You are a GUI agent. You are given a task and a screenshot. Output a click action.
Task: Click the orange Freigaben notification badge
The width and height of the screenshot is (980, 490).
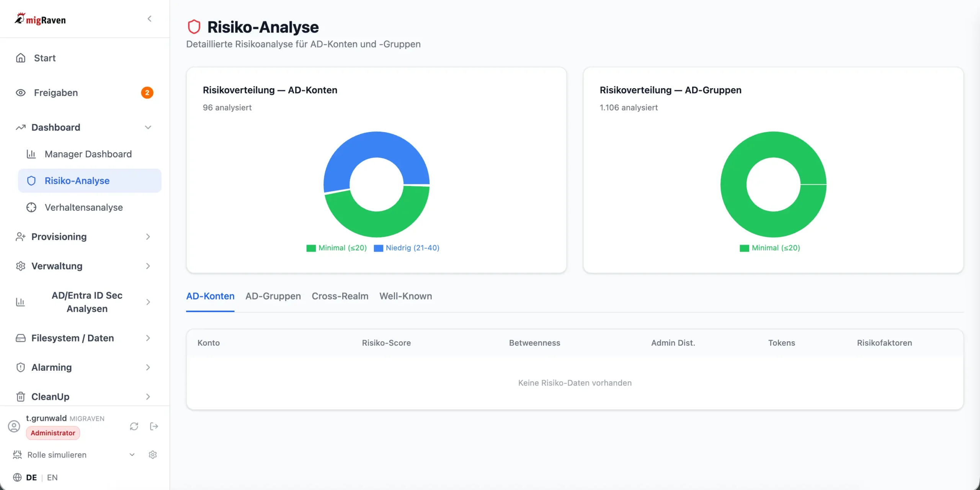pos(147,93)
